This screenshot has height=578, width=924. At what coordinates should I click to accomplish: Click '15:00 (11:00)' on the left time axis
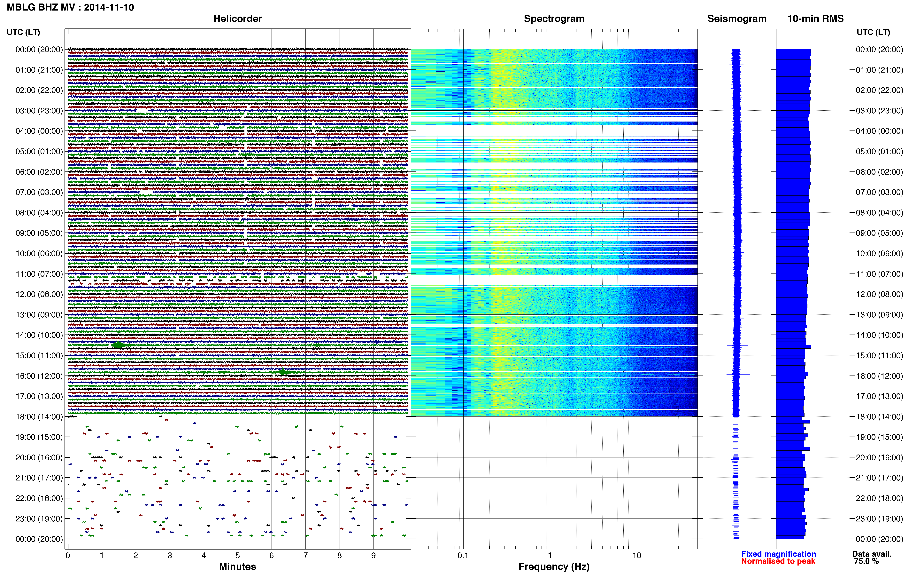39,355
